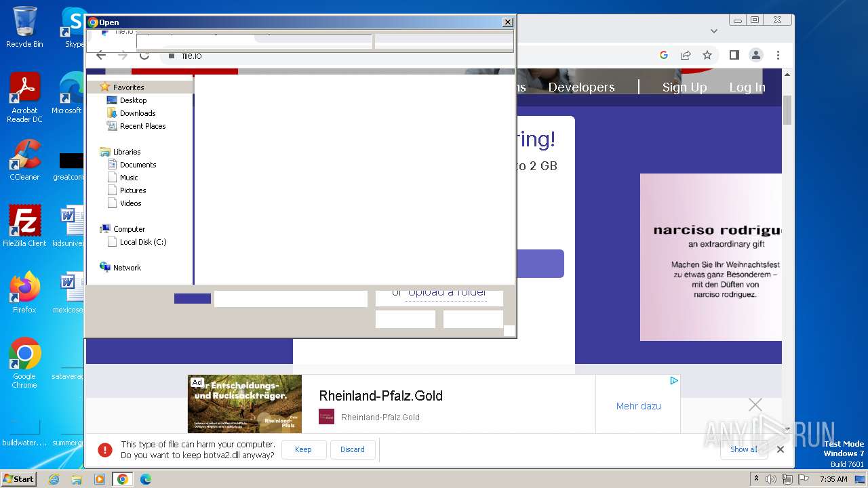Screen dimensions: 868x488
Task: Open FileZilla Client desktop shortcut
Action: (x=24, y=226)
